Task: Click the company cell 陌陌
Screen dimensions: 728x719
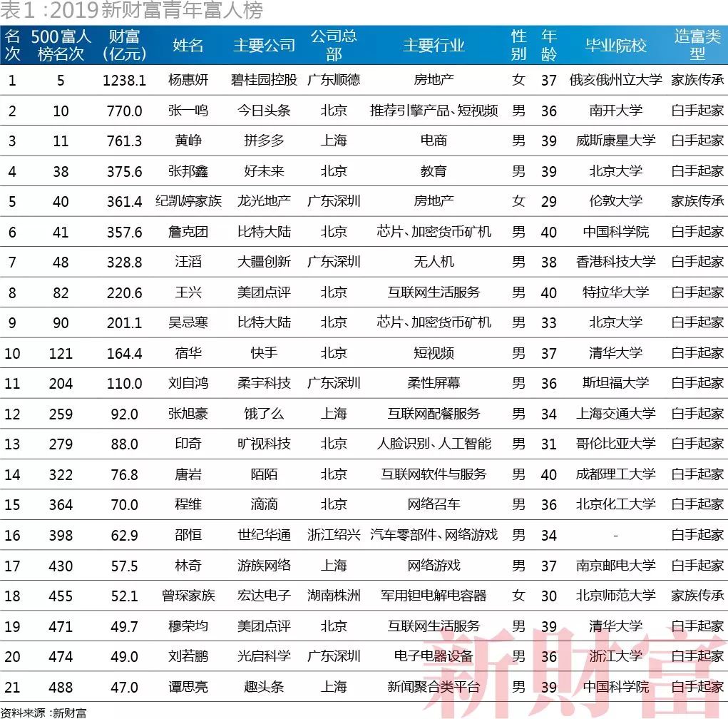Action: tap(265, 474)
